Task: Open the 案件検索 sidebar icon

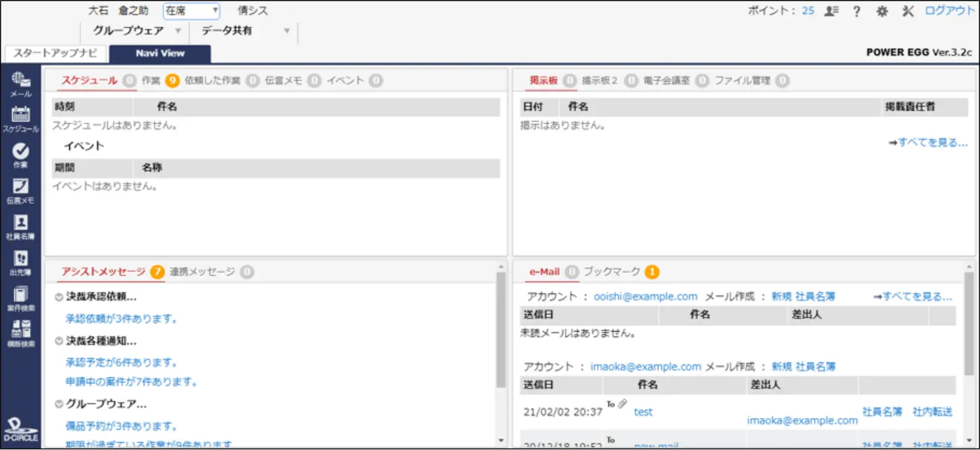Action: (21, 296)
